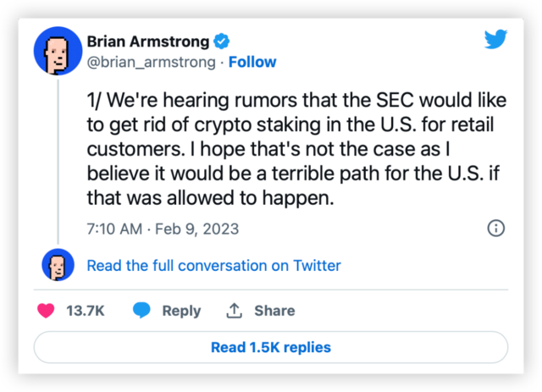Click the small avatar beside conversation link
The width and height of the screenshot is (542, 392).
[56, 266]
